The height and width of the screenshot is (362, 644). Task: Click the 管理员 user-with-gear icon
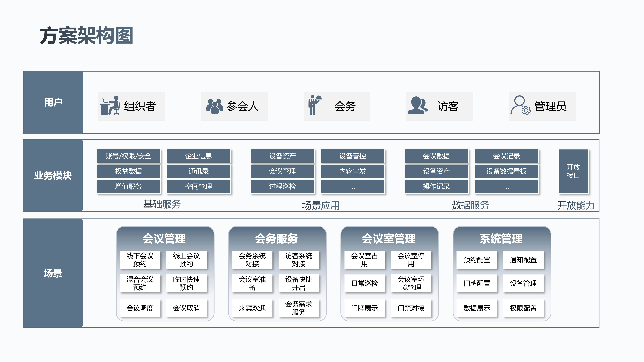click(x=520, y=105)
